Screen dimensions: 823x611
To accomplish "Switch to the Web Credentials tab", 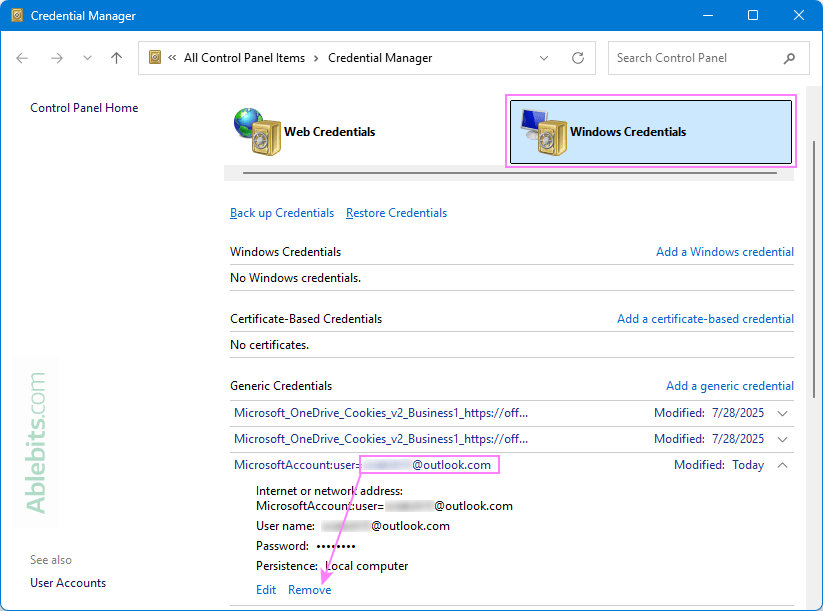I will click(330, 132).
